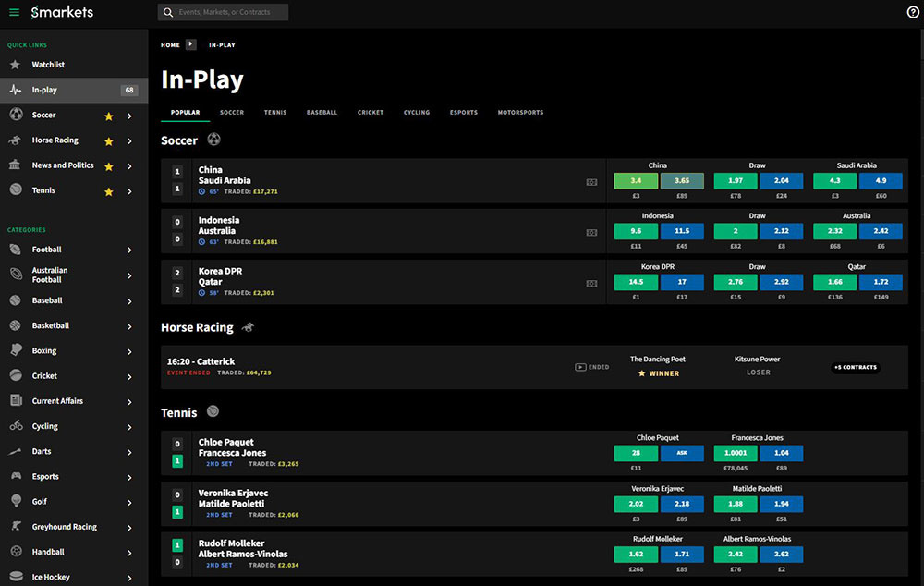Click the Handball category icon
This screenshot has width=924, height=586.
click(x=16, y=551)
